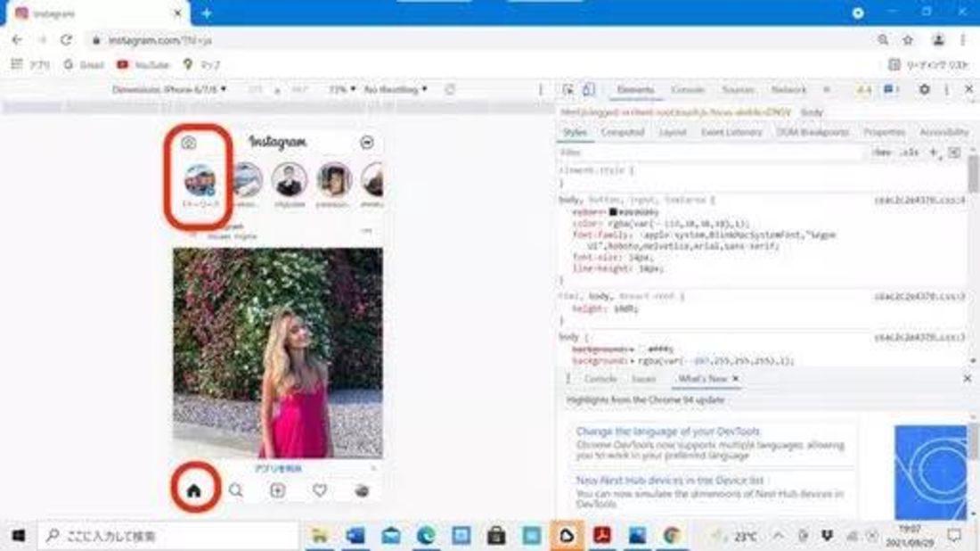Dismiss the app install banner

[373, 468]
